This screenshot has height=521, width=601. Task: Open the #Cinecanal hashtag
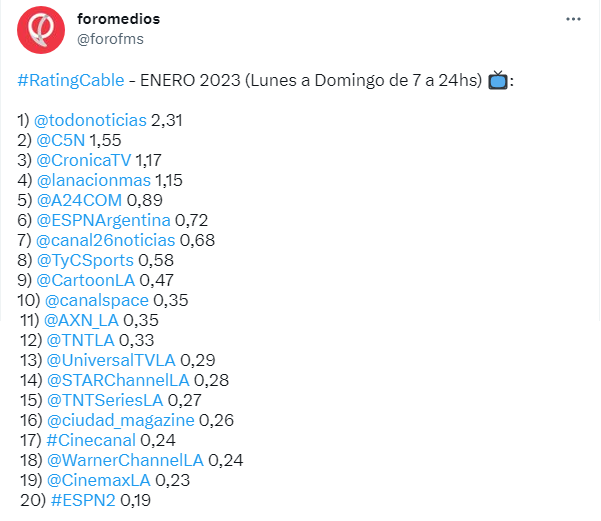tap(91, 440)
